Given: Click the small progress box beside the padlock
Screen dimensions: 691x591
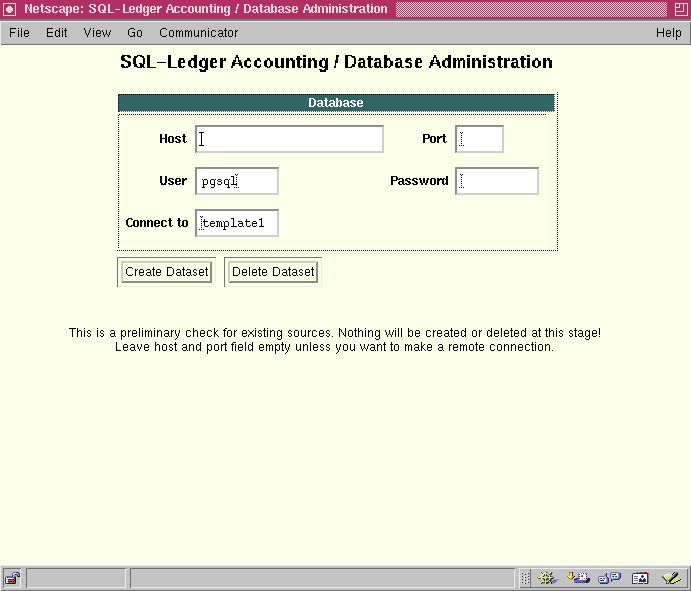Looking at the screenshot, I should point(76,577).
